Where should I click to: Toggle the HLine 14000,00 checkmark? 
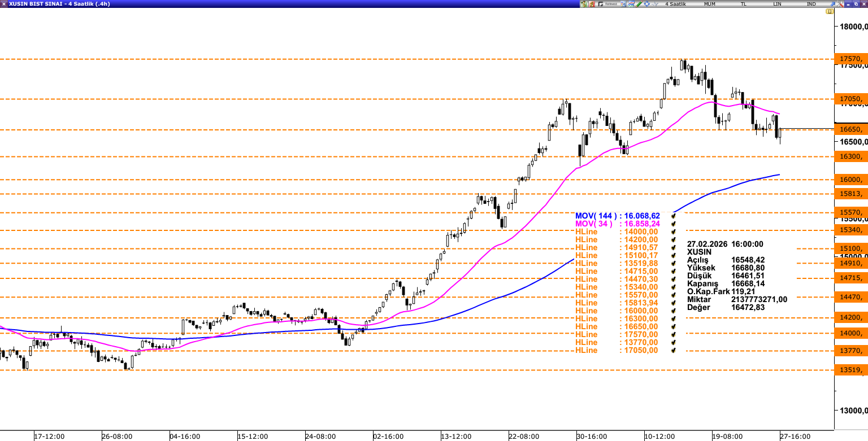673,232
